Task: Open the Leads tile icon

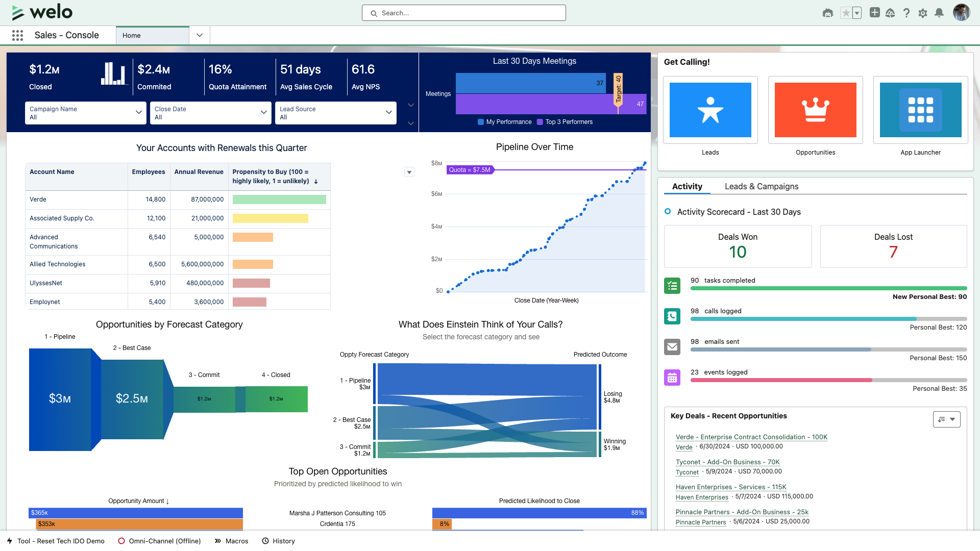Action: coord(710,110)
